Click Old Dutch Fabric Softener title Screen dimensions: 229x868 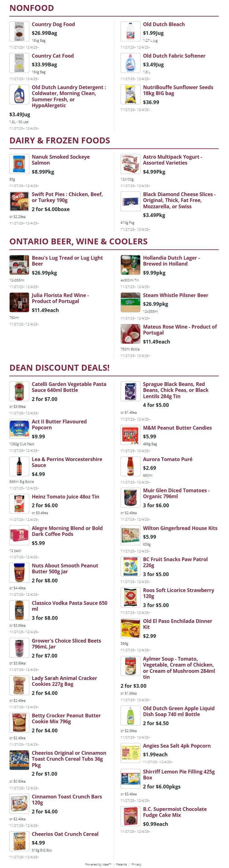point(174,56)
